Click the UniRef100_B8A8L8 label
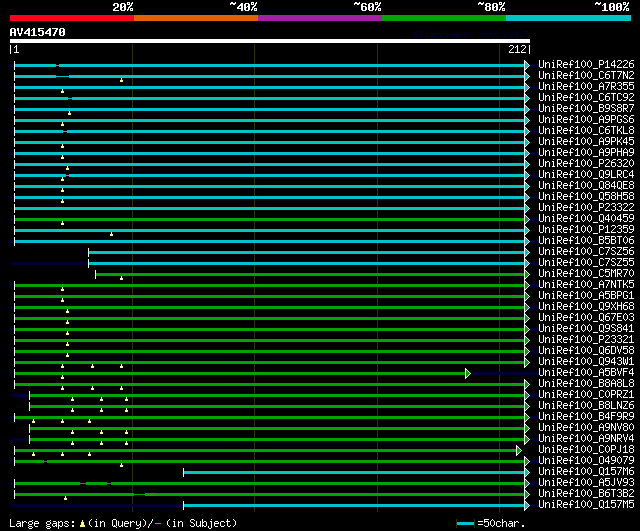The height and width of the screenshot is (531, 640). click(586, 384)
